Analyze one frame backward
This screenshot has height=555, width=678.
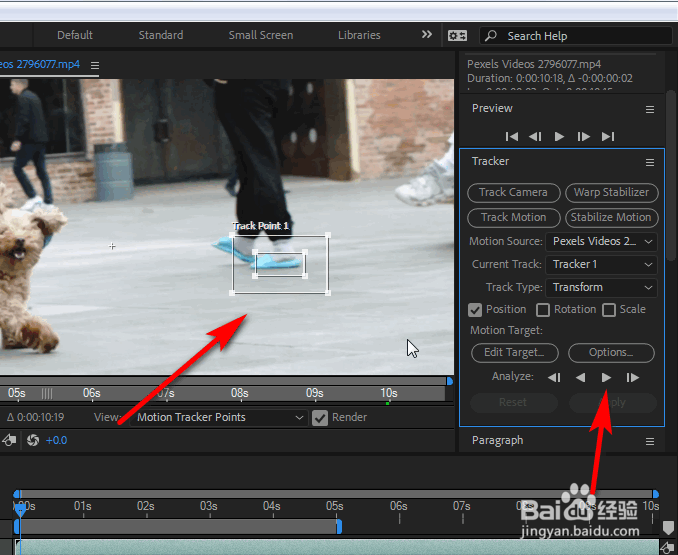(554, 378)
